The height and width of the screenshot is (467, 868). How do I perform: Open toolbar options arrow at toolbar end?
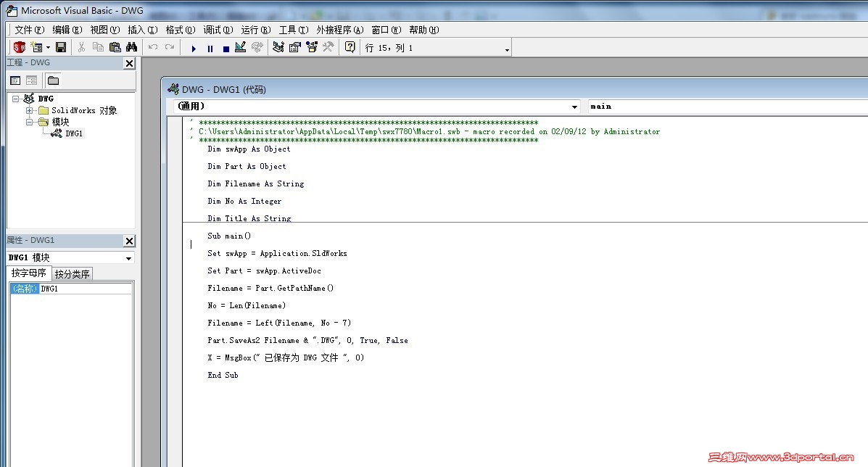coord(507,50)
